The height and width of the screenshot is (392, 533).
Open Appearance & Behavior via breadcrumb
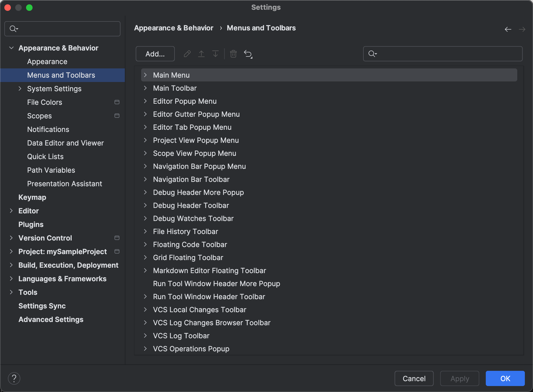click(x=174, y=28)
